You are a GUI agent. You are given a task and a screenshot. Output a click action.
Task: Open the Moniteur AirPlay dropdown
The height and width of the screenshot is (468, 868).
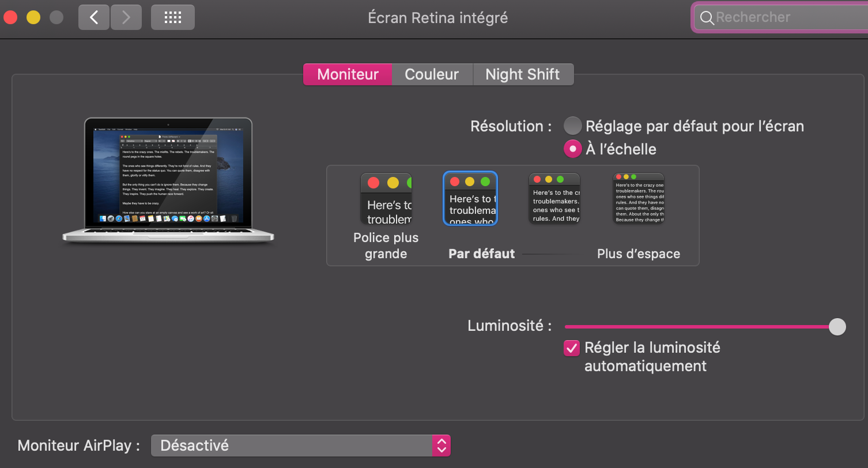292,446
